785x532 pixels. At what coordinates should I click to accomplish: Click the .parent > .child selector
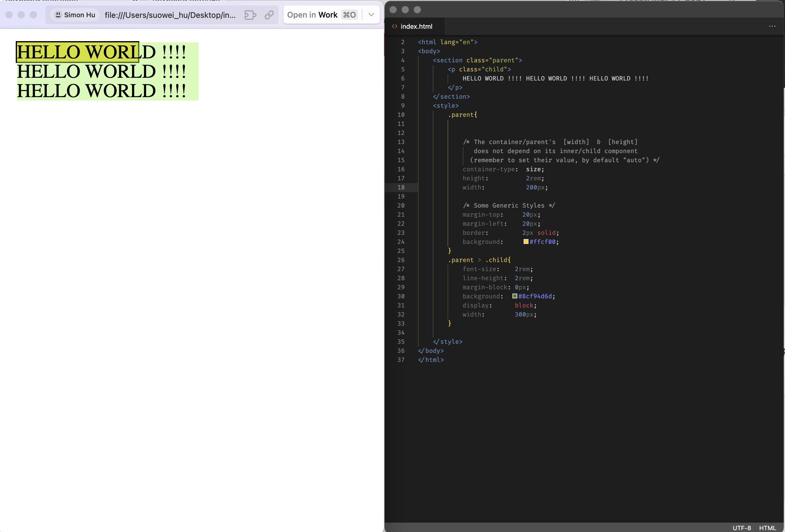[x=479, y=260]
